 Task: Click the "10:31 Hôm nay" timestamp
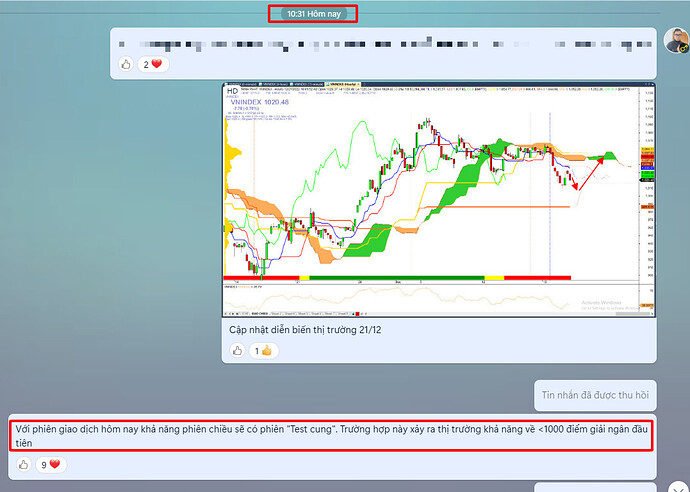[x=314, y=14]
